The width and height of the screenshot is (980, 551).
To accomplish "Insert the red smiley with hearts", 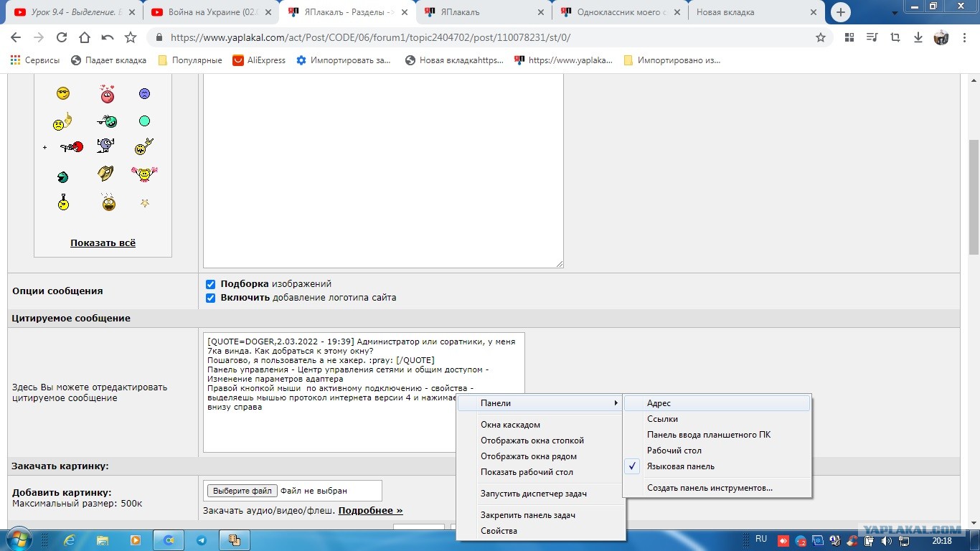I will click(x=108, y=94).
